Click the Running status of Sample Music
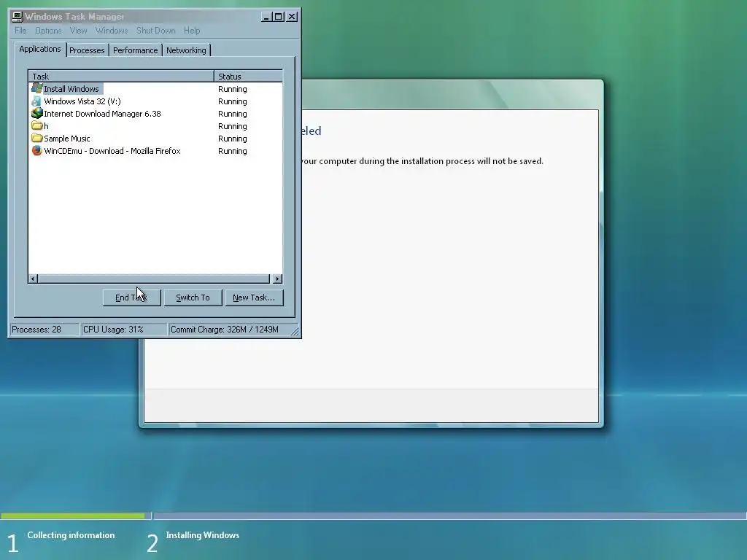Screen dimensions: 747x560 (233, 139)
